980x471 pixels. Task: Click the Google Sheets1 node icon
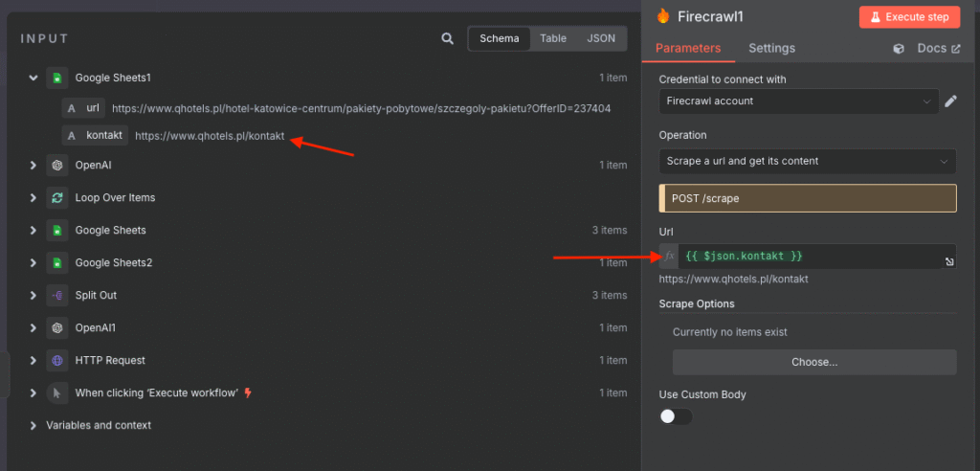click(x=57, y=78)
